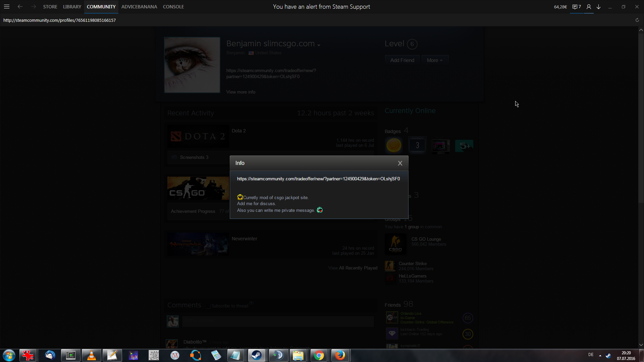
Task: Open the downloads arrow icon
Action: pyautogui.click(x=599, y=7)
